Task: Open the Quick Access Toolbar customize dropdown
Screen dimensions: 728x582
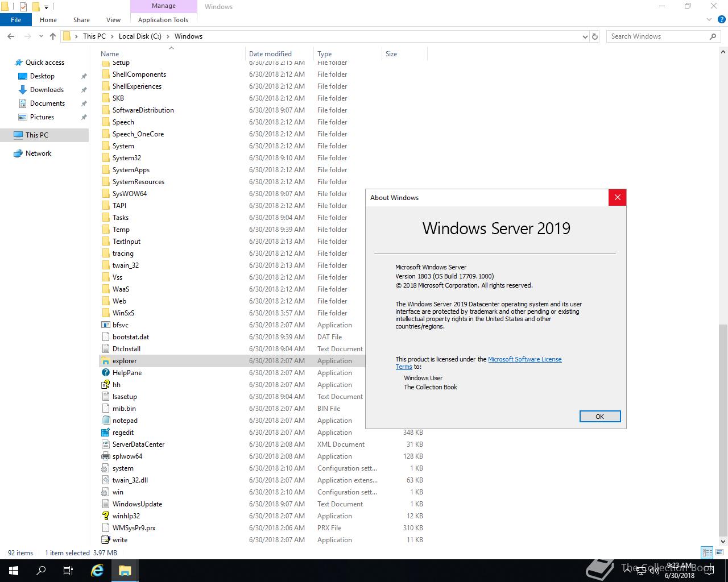Action: [47, 7]
